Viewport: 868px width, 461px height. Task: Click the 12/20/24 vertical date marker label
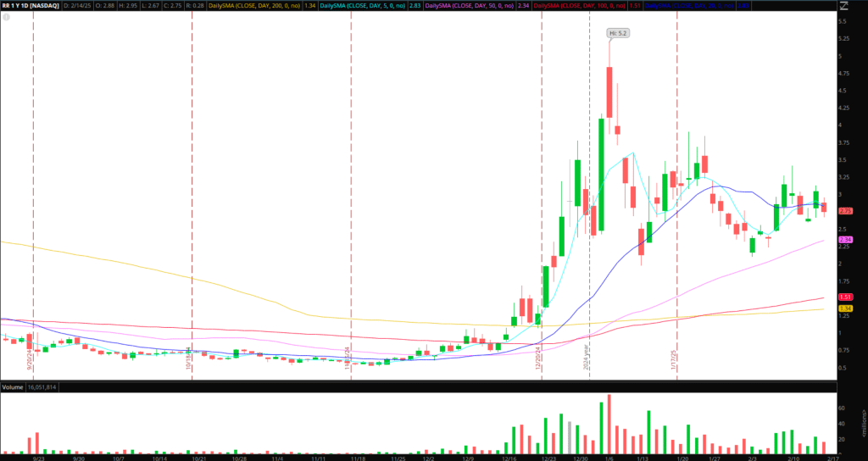pyautogui.click(x=537, y=358)
